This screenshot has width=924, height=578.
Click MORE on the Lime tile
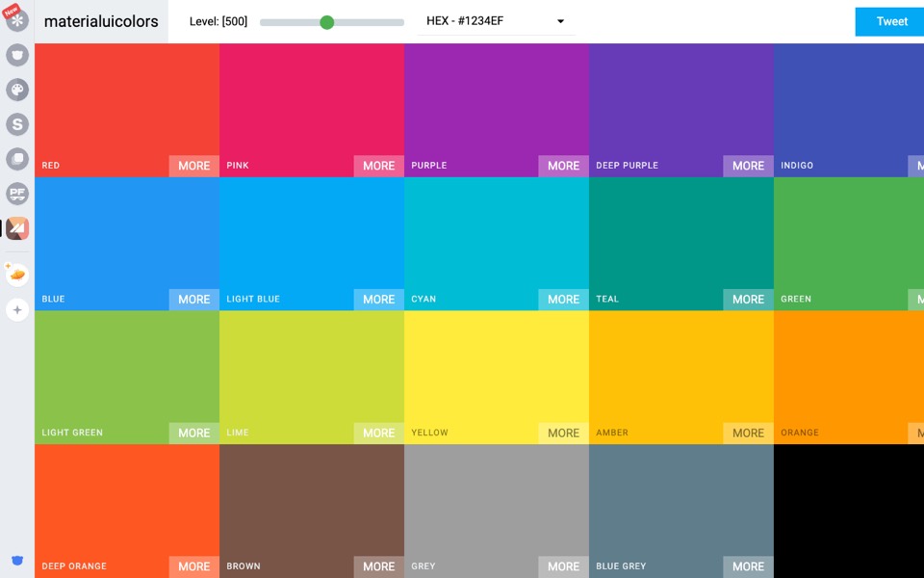(x=379, y=433)
